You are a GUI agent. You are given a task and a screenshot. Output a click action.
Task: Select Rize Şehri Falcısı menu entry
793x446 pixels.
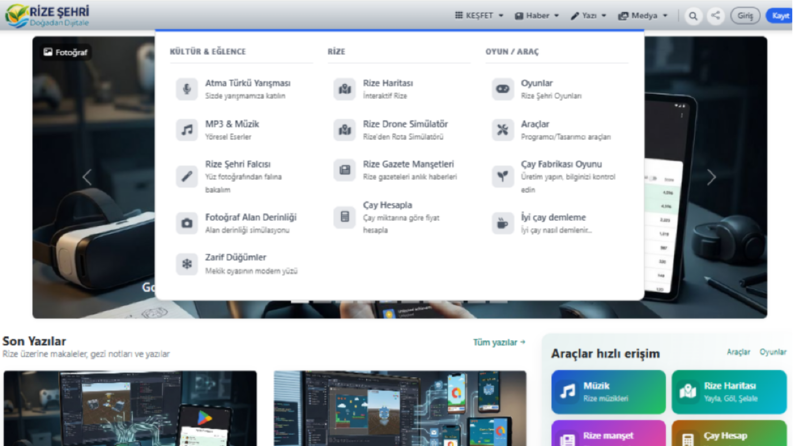coord(241,176)
